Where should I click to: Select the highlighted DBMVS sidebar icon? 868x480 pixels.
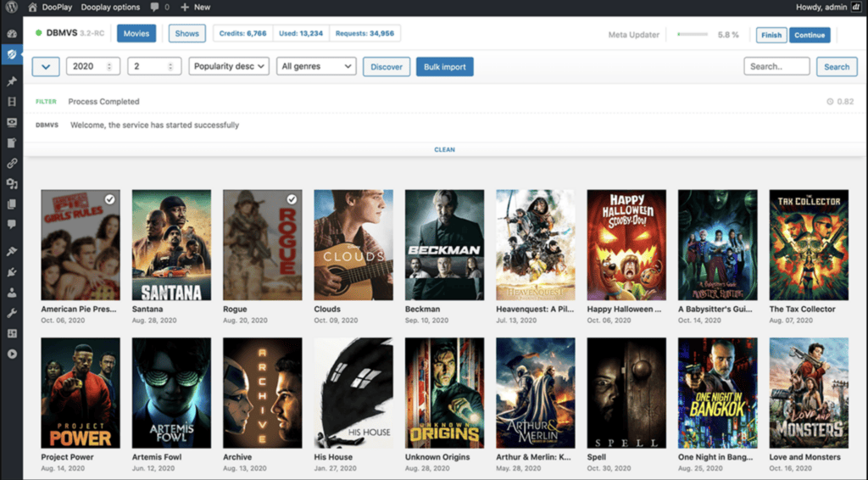[12, 54]
